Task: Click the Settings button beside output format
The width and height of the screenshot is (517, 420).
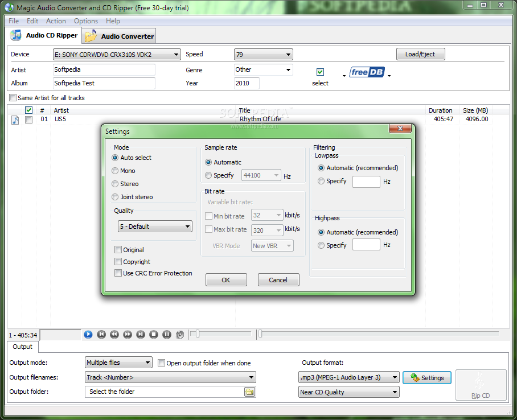Action: pyautogui.click(x=426, y=378)
